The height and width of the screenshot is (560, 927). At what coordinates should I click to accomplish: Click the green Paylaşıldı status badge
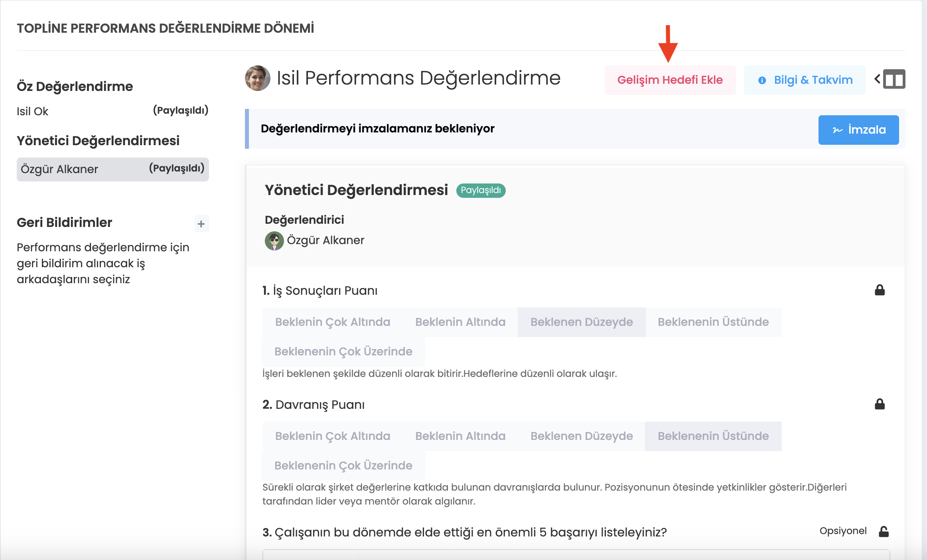pyautogui.click(x=481, y=190)
